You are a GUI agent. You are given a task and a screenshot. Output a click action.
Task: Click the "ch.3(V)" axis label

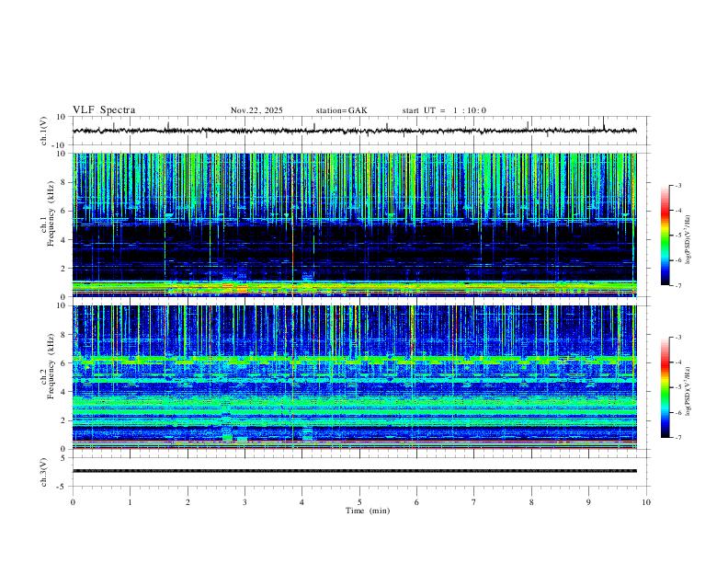(44, 473)
